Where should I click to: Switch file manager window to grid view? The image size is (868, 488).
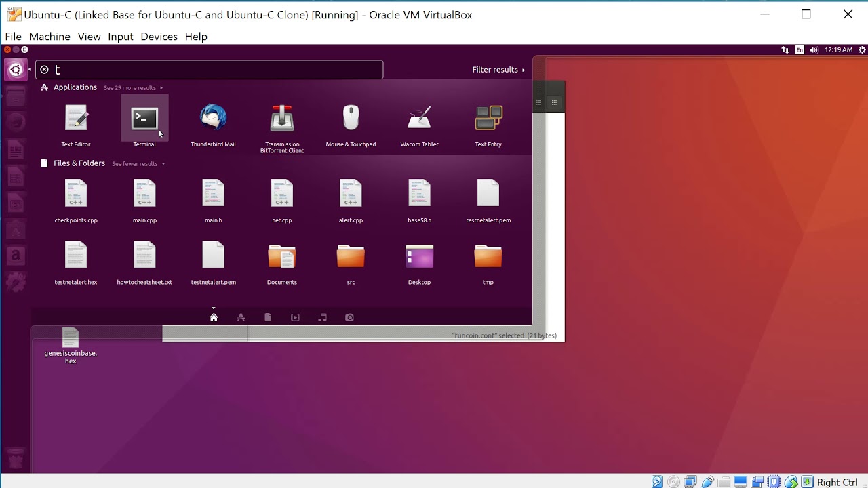(554, 103)
